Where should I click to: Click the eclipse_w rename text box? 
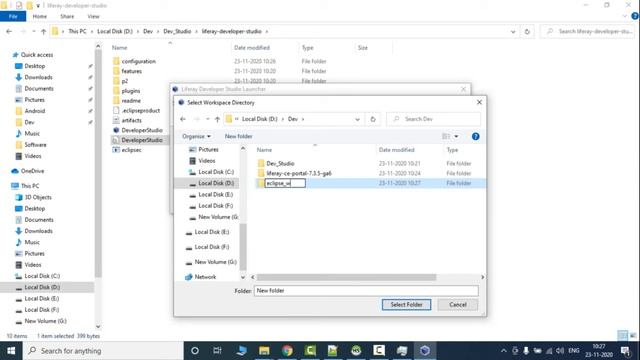click(285, 183)
